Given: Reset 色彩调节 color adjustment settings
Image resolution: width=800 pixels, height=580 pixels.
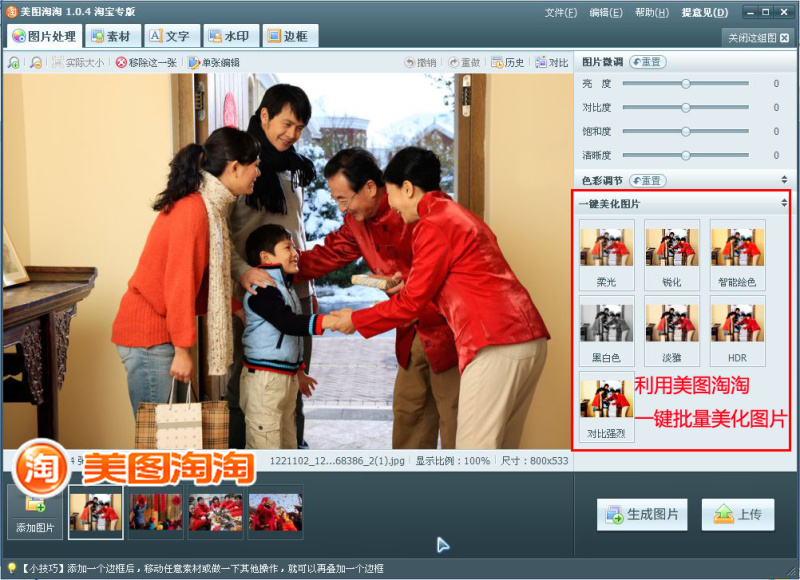Looking at the screenshot, I should click(x=647, y=181).
